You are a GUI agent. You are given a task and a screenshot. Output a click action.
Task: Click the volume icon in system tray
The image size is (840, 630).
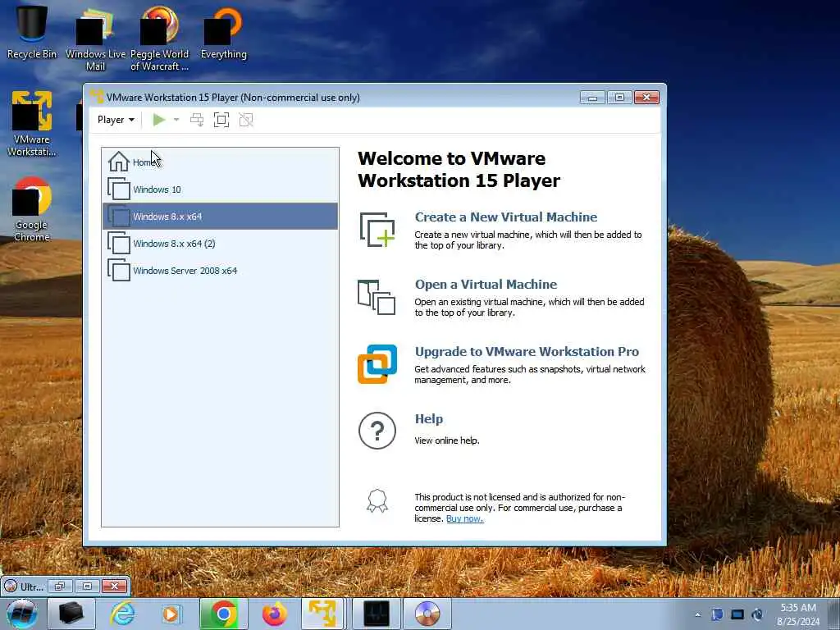click(x=757, y=614)
